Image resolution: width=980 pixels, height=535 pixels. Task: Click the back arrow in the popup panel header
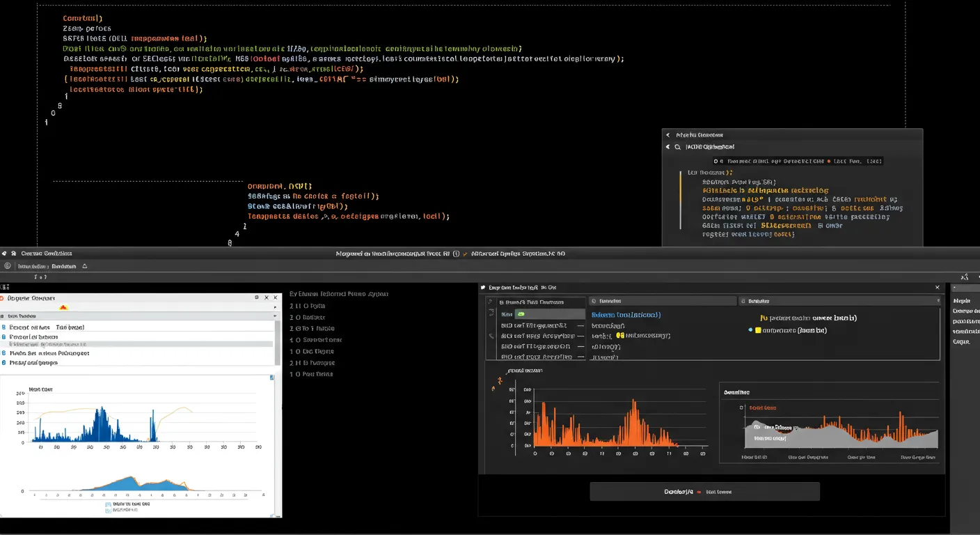[x=667, y=135]
